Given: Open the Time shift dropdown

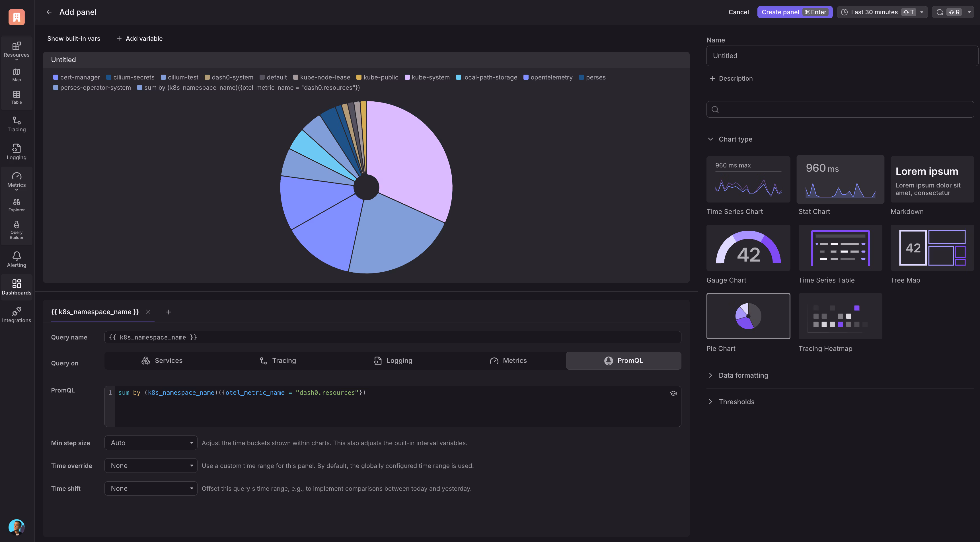Looking at the screenshot, I should click(x=151, y=488).
